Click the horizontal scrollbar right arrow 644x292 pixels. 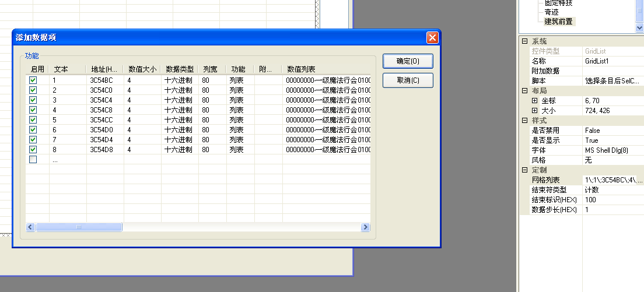click(x=366, y=227)
